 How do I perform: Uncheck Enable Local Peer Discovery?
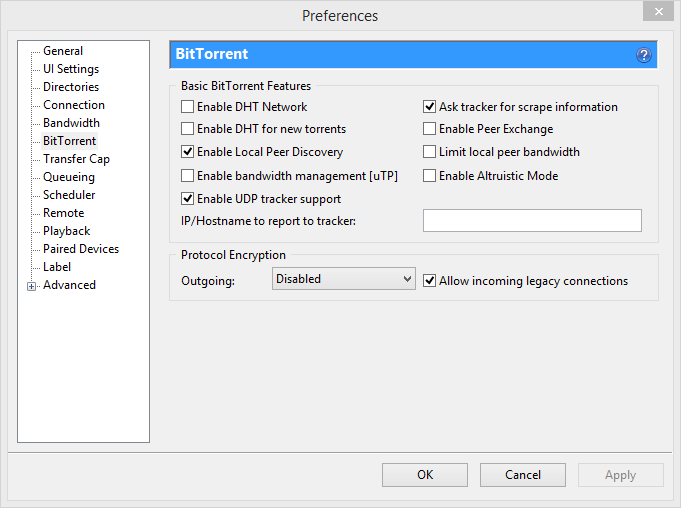click(187, 152)
